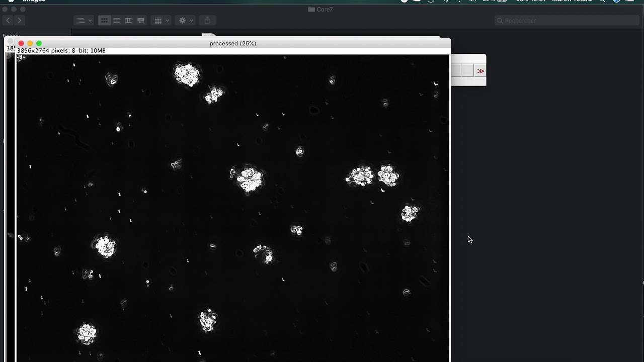Viewport: 644px width, 362px height.
Task: Switch Finder to gallery view
Action: coord(141,21)
